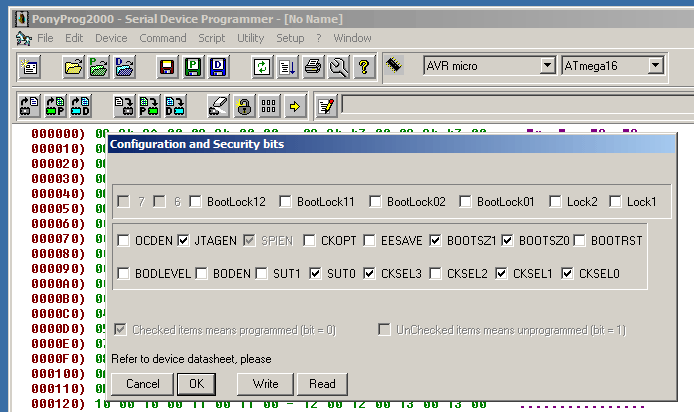Open the Script menu

212,39
